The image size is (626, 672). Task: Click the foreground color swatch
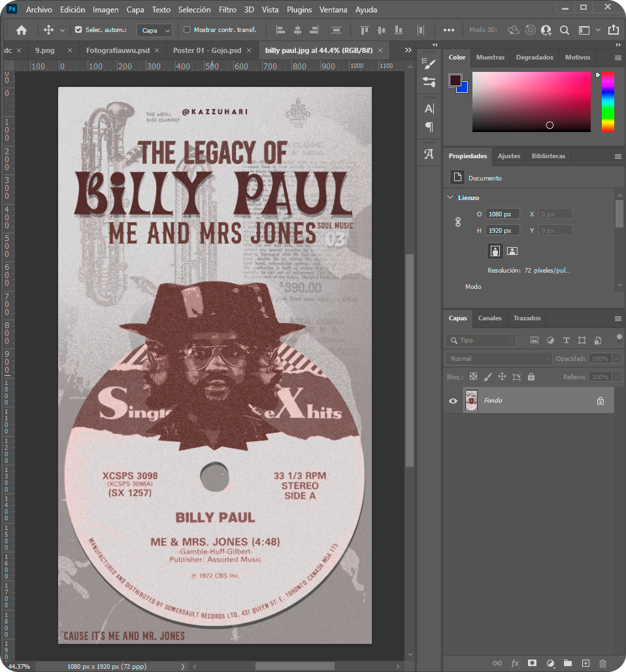[x=455, y=80]
